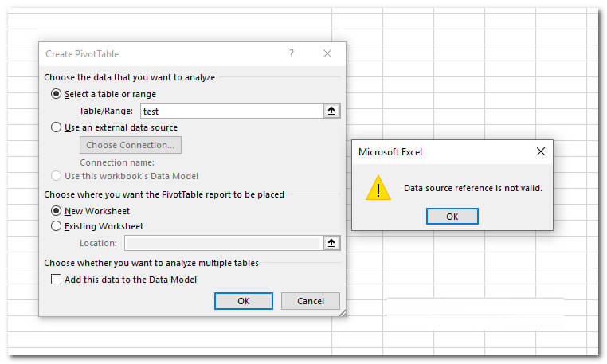Choose the 'Select a table or range' option
Screen dimensions: 607x364
[x=56, y=94]
